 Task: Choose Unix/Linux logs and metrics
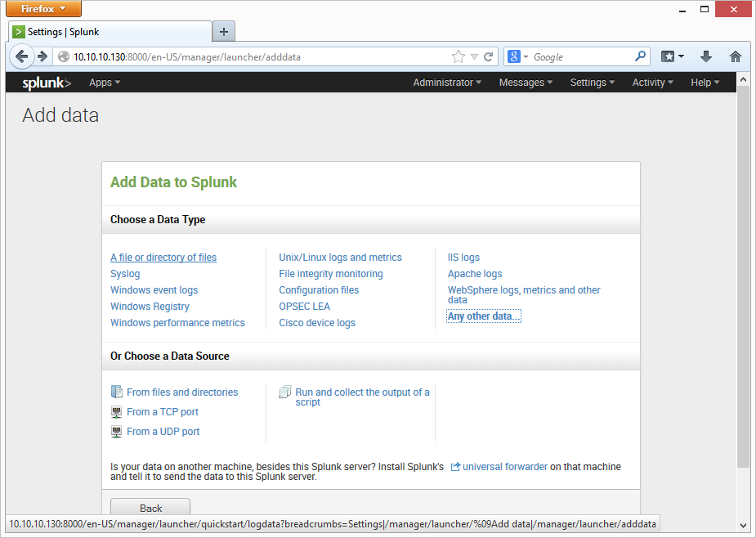[x=340, y=258]
